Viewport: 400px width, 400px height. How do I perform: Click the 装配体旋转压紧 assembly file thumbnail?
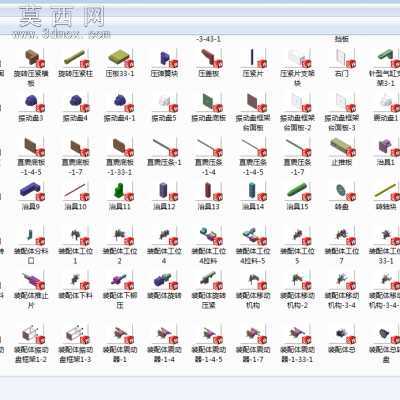(x=209, y=280)
